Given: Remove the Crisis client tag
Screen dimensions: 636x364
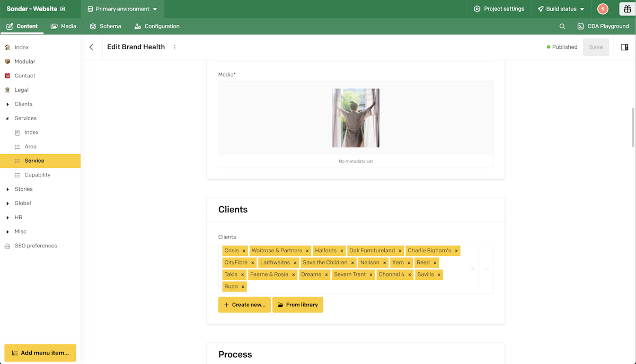Looking at the screenshot, I should coord(244,251).
